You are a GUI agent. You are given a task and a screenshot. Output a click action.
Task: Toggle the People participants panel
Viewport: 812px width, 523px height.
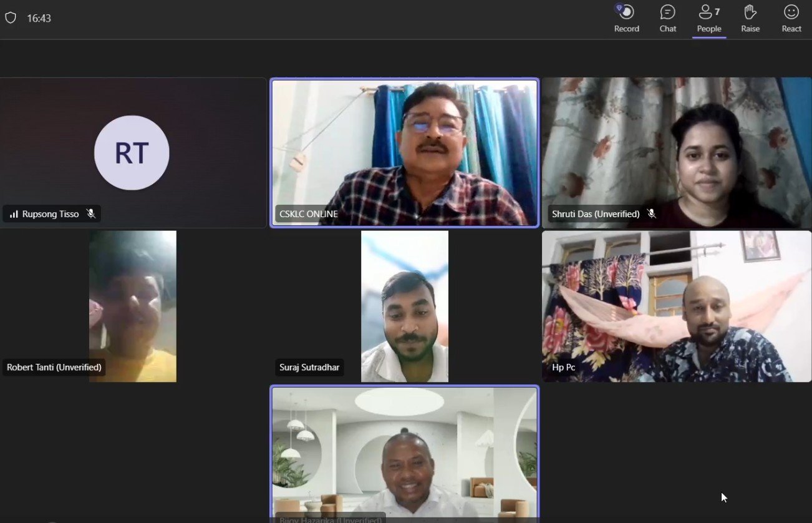709,19
